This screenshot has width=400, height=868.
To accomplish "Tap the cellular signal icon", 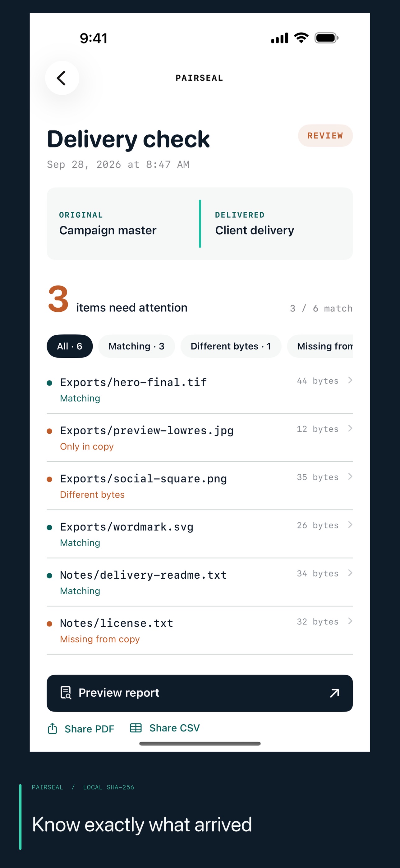I will click(x=280, y=38).
